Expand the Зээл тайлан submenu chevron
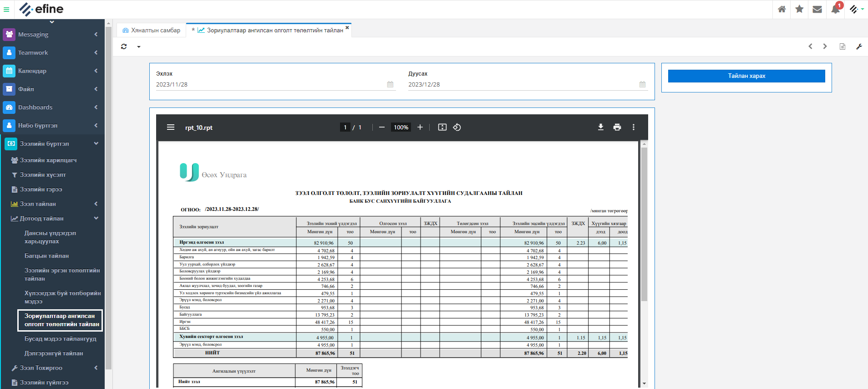The width and height of the screenshot is (868, 389). (96, 204)
